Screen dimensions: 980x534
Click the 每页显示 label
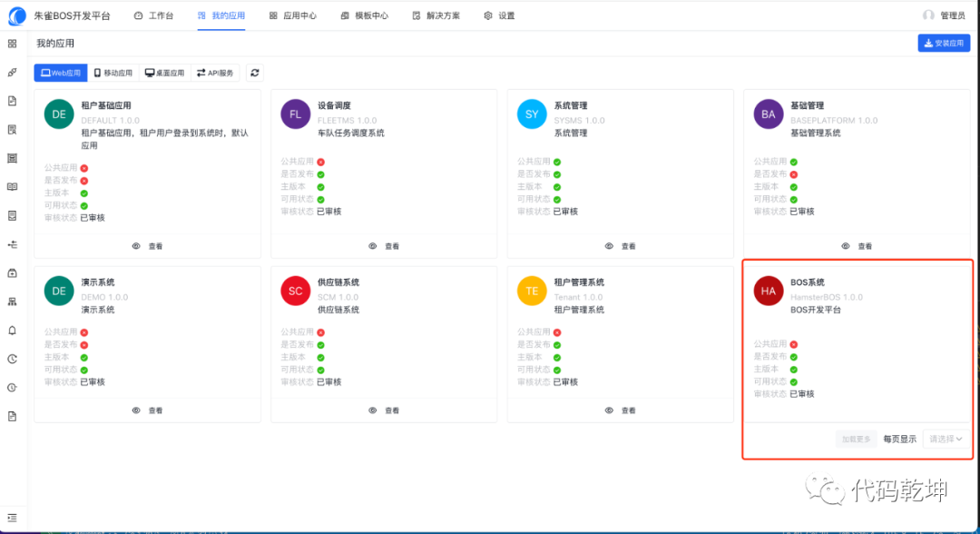pos(900,439)
